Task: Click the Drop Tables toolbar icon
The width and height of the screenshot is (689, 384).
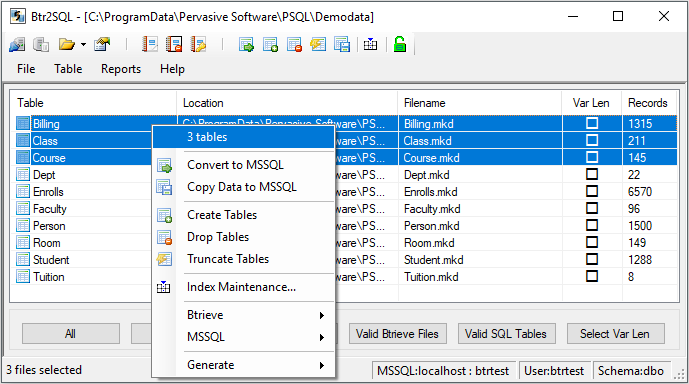Action: point(294,44)
